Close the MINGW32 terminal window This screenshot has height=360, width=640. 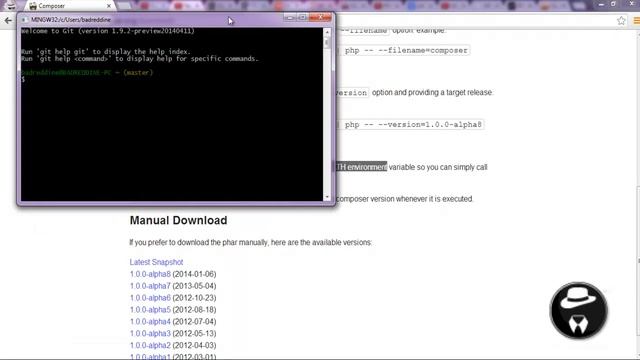[320, 17]
